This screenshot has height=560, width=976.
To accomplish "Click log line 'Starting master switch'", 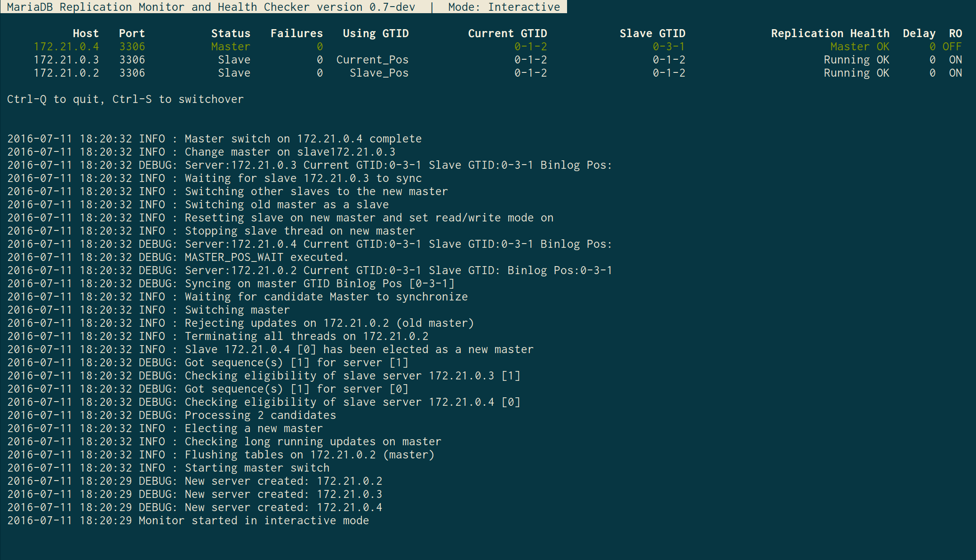I will point(257,468).
